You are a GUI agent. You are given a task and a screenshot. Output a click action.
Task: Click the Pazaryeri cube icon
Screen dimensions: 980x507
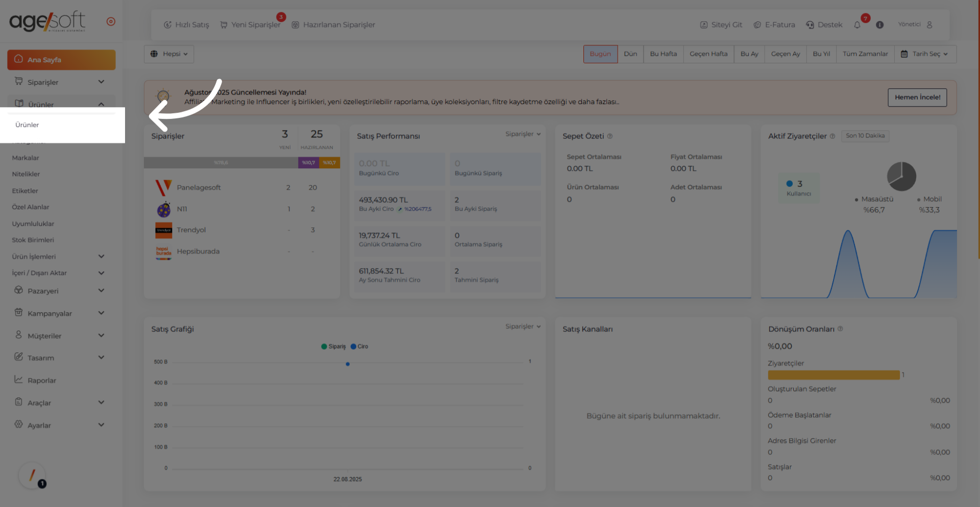(x=18, y=290)
